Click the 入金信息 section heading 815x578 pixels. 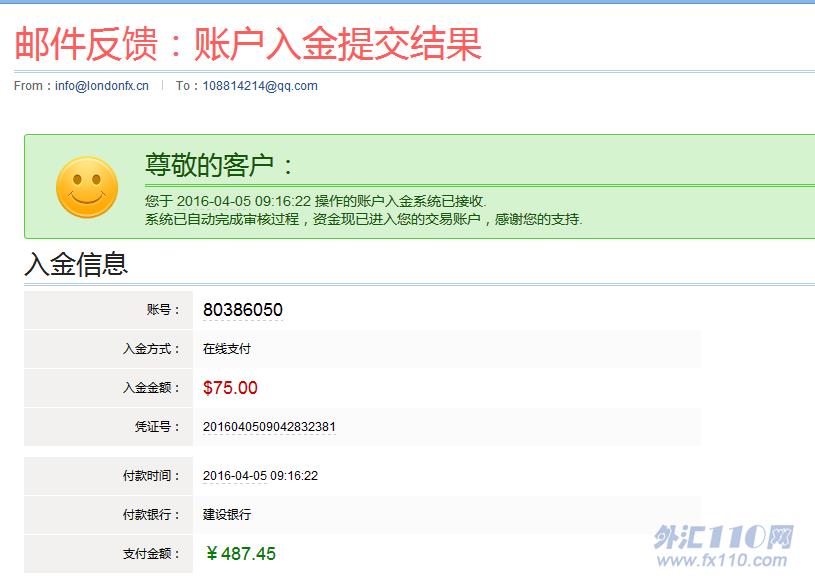(x=76, y=264)
